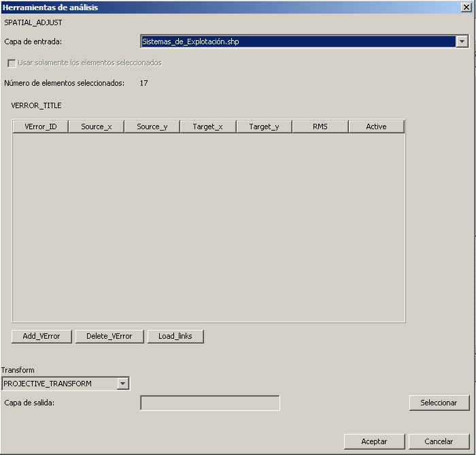Focus the Capa de salida input field
The width and height of the screenshot is (476, 455).
pyautogui.click(x=210, y=403)
